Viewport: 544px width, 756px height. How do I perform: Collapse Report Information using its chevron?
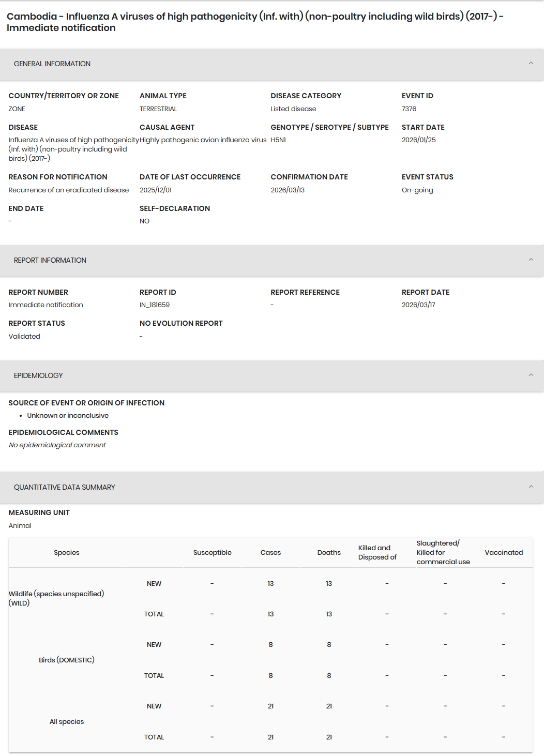tap(531, 260)
